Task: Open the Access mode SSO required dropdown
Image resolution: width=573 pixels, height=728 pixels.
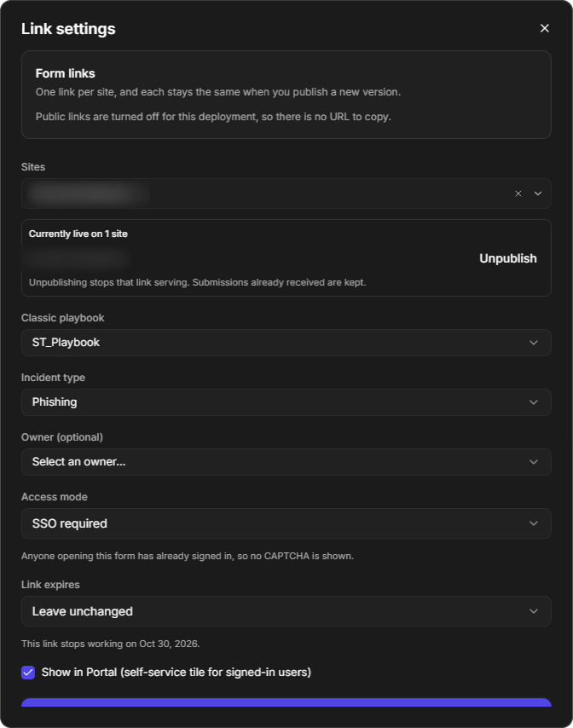Action: click(x=286, y=523)
